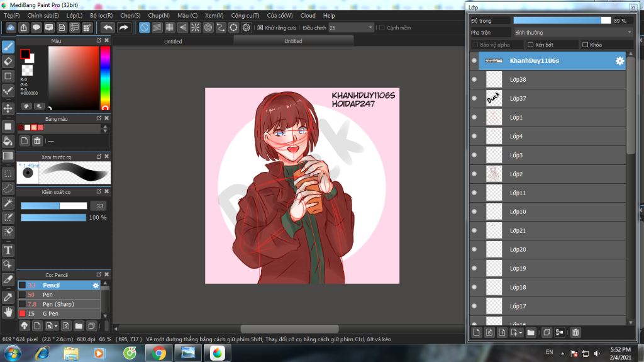This screenshot has height=362, width=644.
Task: Select the Text tool
Action: (x=8, y=250)
